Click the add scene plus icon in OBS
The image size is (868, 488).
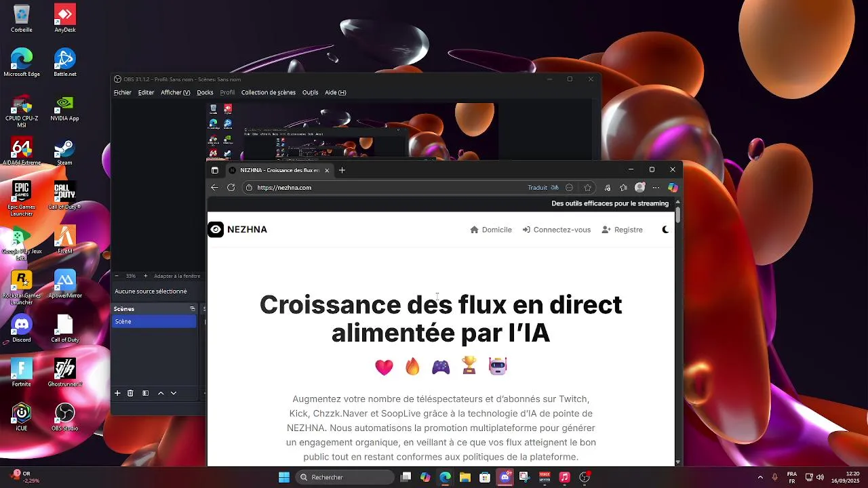(x=117, y=393)
